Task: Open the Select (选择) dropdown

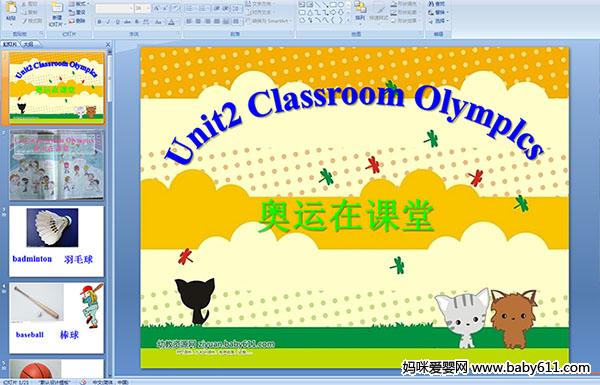Action: tap(438, 21)
